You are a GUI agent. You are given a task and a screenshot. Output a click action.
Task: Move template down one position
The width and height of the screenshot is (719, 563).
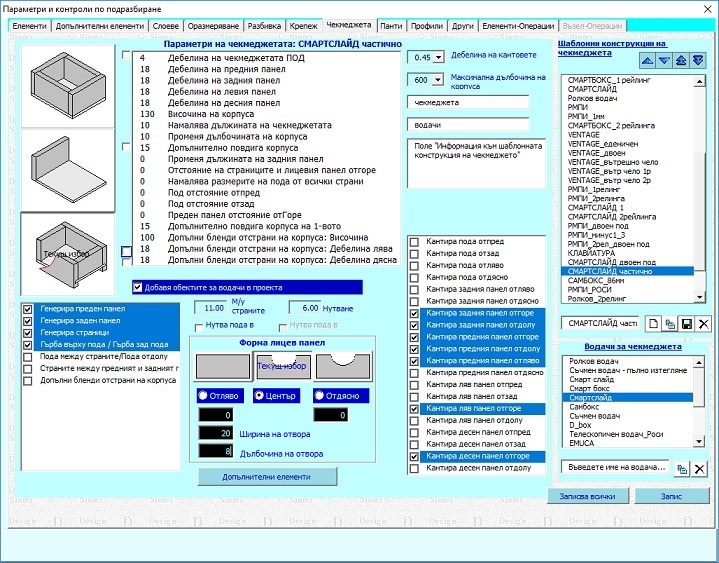click(x=664, y=61)
